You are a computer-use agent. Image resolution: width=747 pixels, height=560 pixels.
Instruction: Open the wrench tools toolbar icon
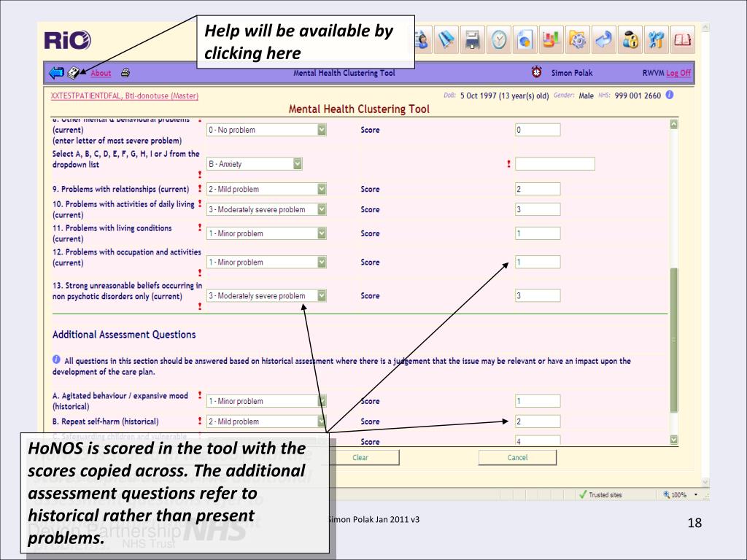(x=656, y=39)
